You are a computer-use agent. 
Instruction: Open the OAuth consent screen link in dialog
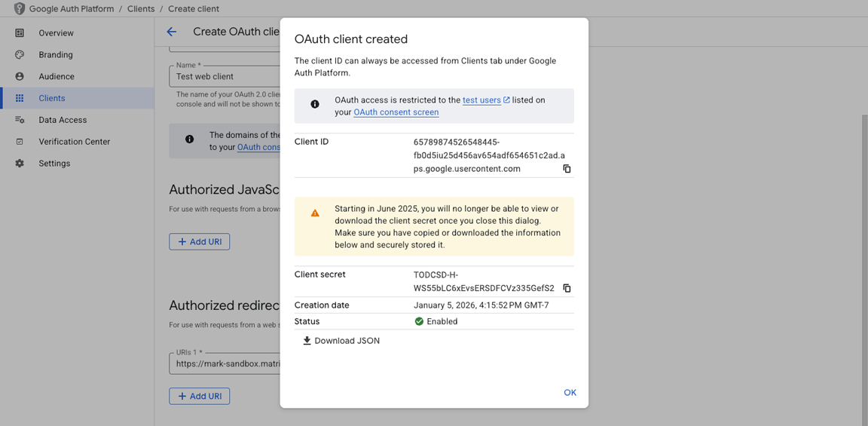(396, 112)
